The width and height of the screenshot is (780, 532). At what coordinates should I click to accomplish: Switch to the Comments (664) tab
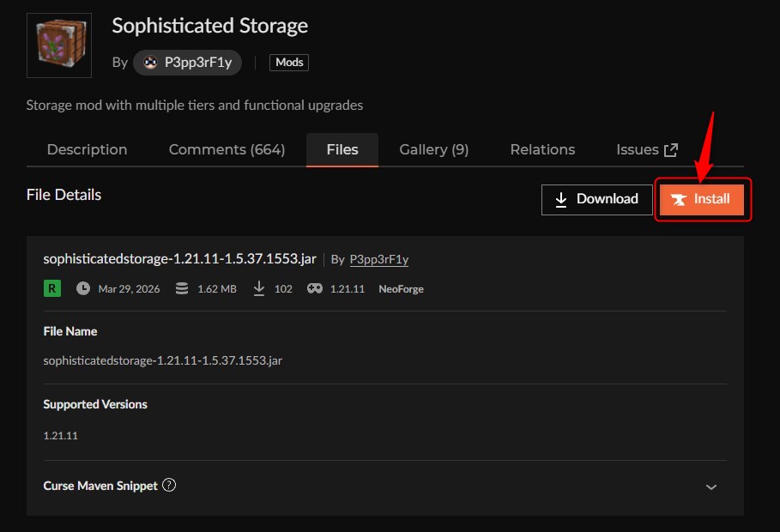coord(227,149)
